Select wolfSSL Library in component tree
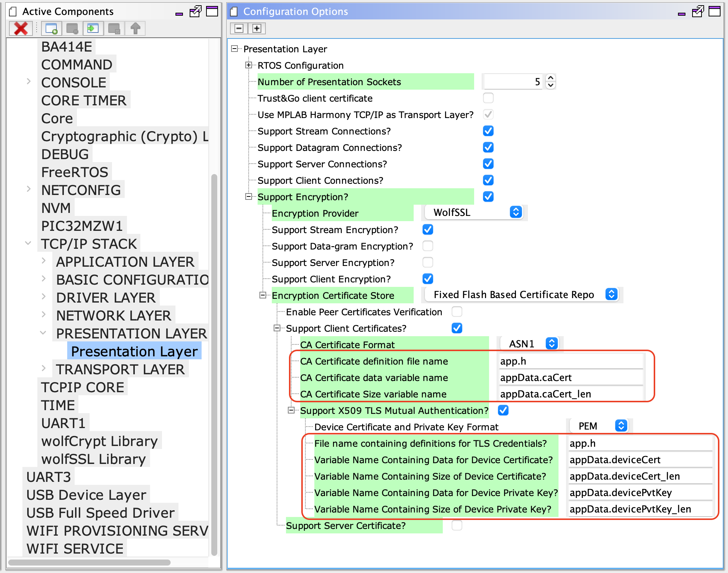Viewport: 728px width, 573px height. pos(93,459)
